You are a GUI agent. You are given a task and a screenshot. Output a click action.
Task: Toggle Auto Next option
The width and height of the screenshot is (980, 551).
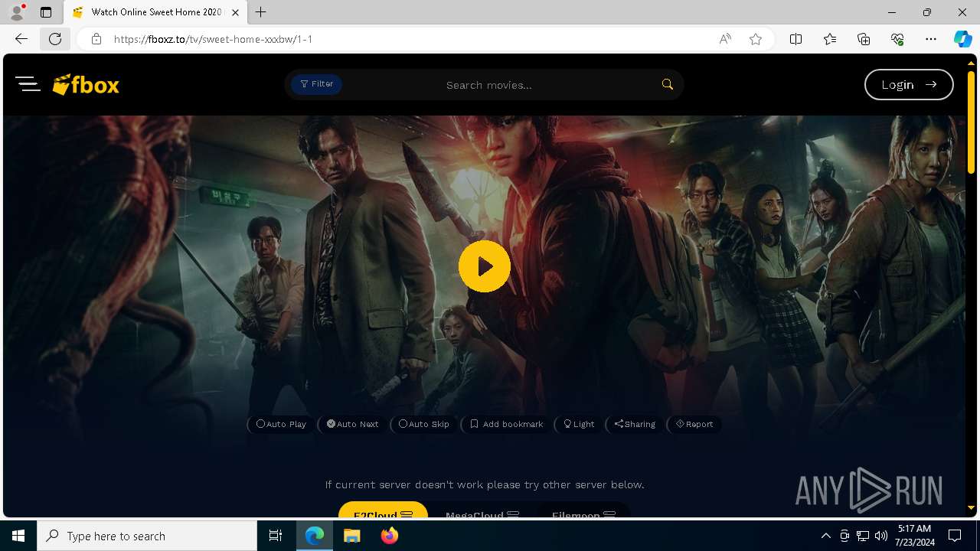pyautogui.click(x=352, y=424)
